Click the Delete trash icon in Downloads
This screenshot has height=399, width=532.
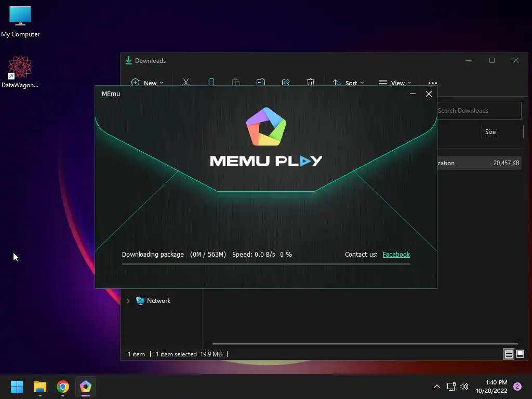click(311, 83)
